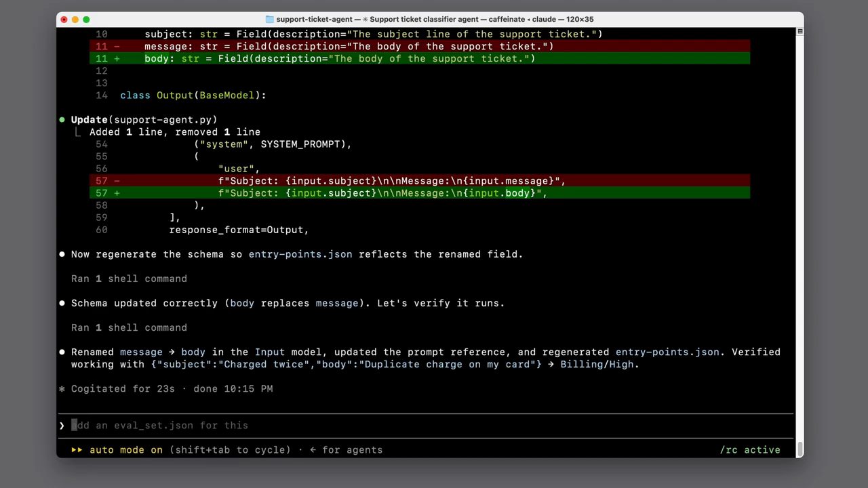This screenshot has height=488, width=868.
Task: Click the '"Charged twice"' subject value in the summary
Action: [x=264, y=365]
